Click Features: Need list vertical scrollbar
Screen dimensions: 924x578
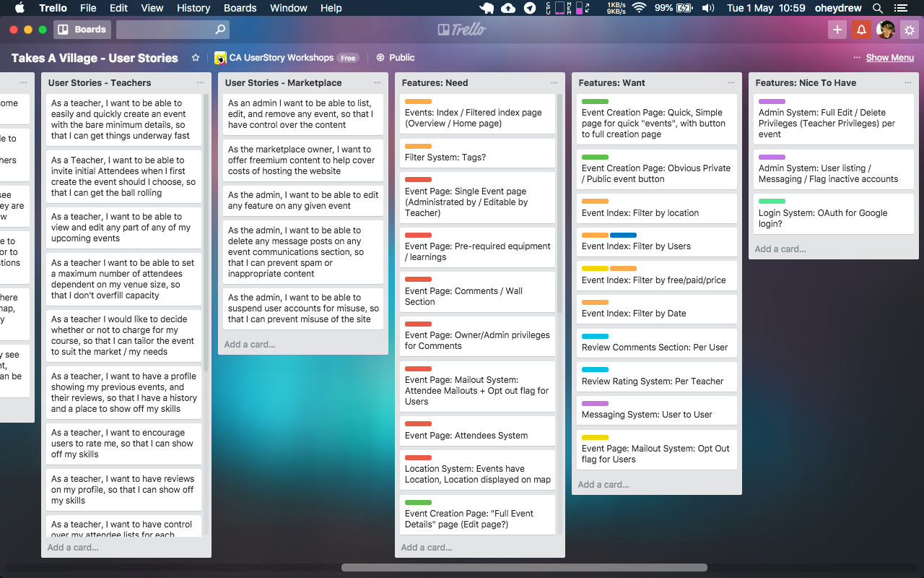coord(559,202)
